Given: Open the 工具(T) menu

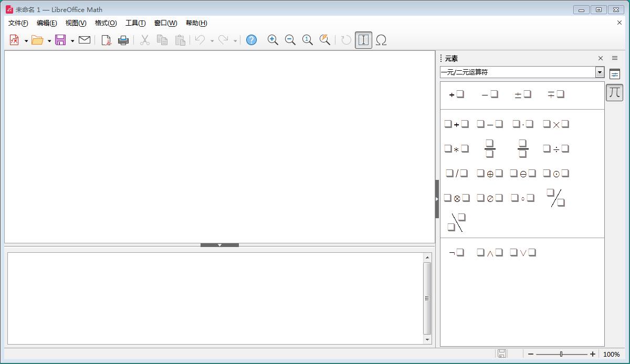Looking at the screenshot, I should click(x=135, y=23).
